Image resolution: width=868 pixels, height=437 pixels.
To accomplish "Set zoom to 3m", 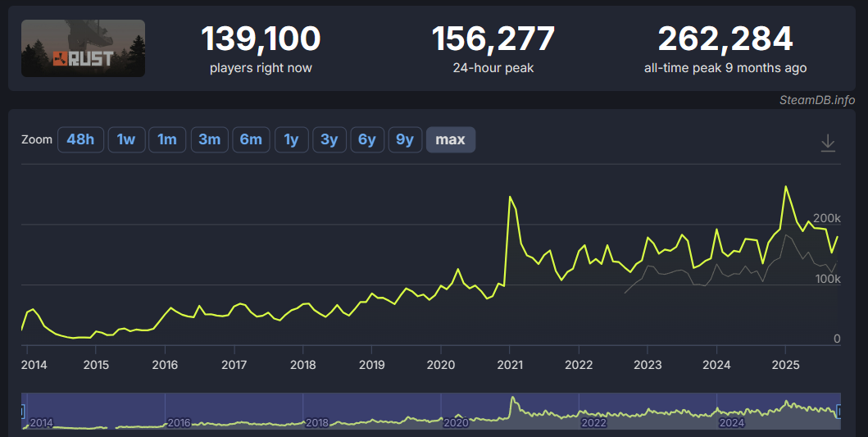I will (x=209, y=139).
